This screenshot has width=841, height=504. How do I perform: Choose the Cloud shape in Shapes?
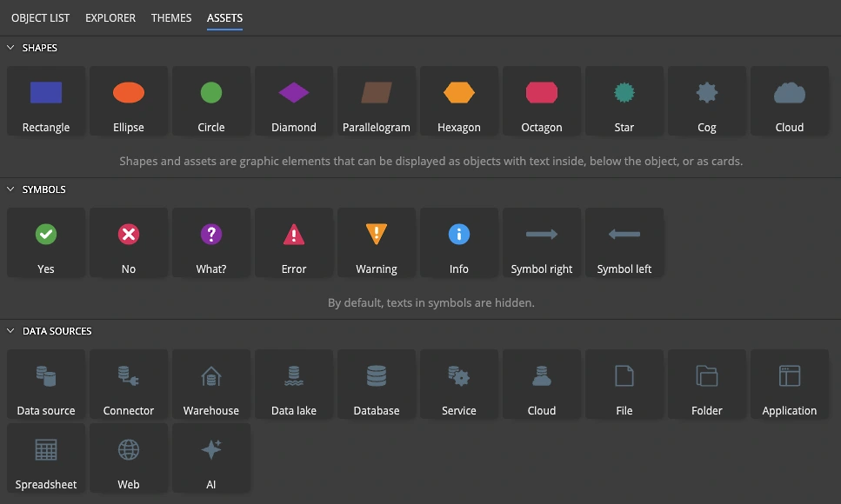point(790,101)
